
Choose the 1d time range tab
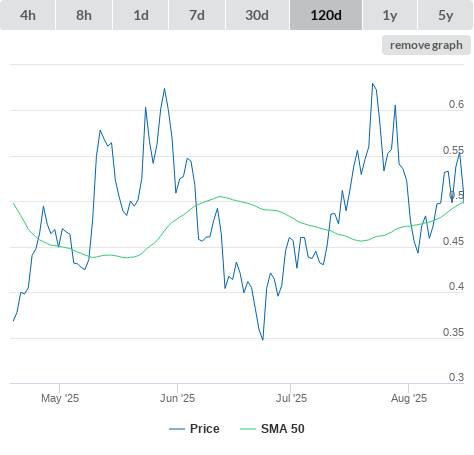[141, 15]
